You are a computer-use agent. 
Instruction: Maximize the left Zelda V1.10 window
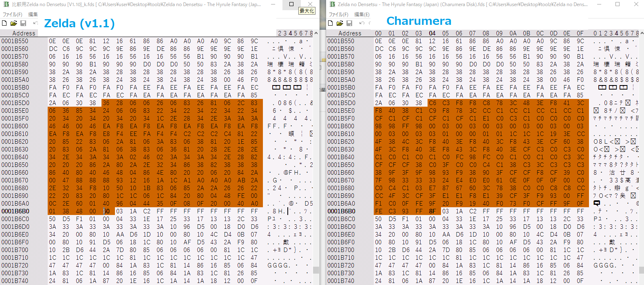pyautogui.click(x=291, y=4)
